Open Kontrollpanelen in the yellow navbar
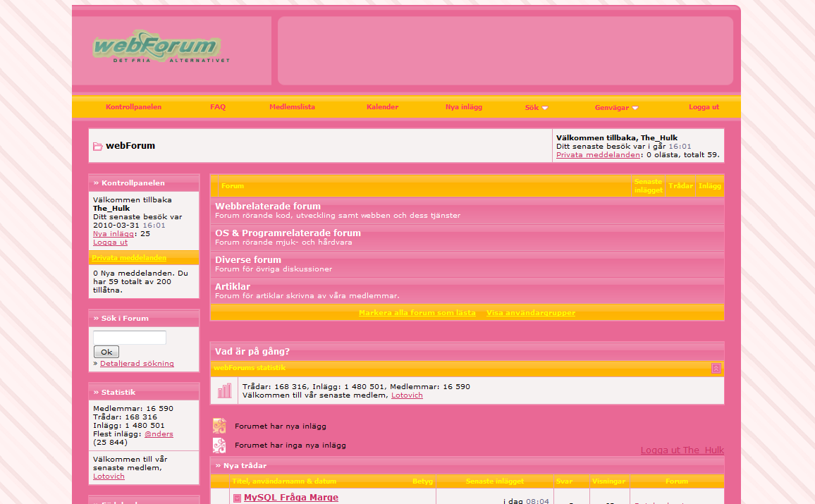Viewport: 815px width, 504px height. [133, 107]
